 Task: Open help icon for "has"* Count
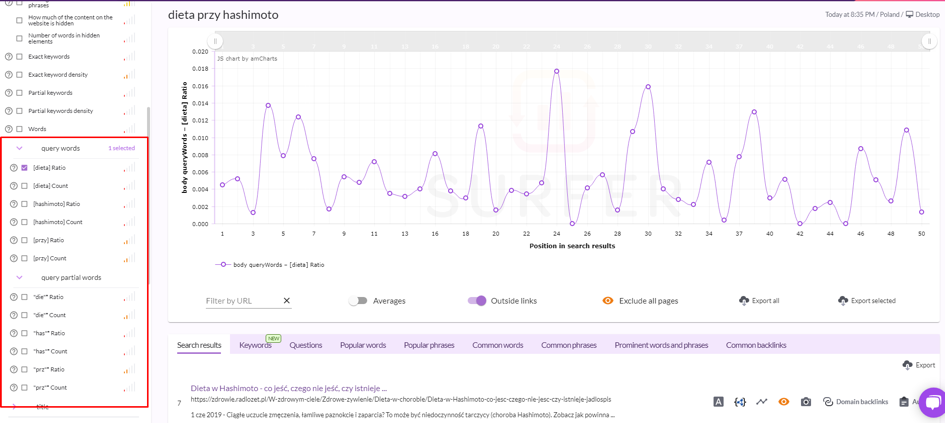click(x=13, y=351)
